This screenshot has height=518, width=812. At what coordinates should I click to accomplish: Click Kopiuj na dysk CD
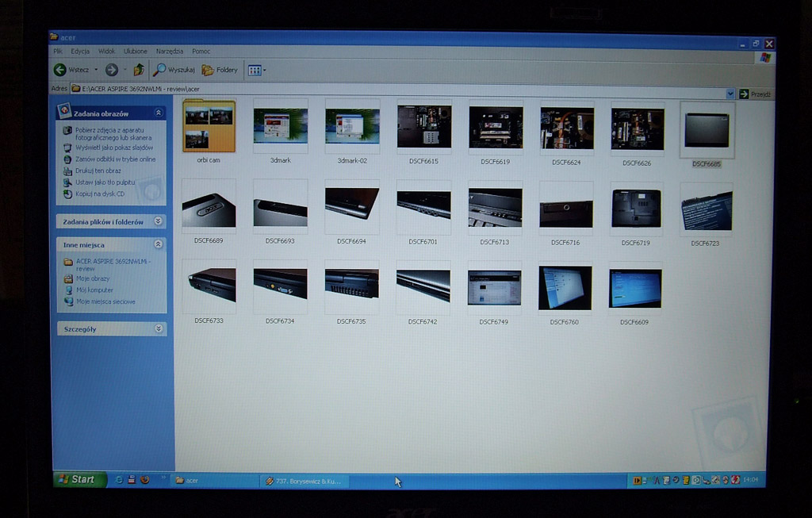[x=100, y=194]
